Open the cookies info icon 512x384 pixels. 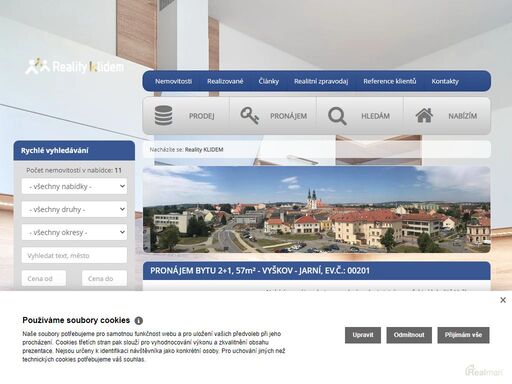[x=139, y=321]
